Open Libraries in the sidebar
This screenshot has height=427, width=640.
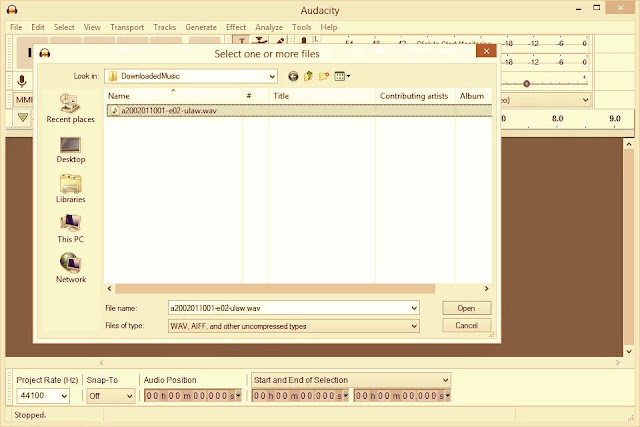(x=71, y=189)
